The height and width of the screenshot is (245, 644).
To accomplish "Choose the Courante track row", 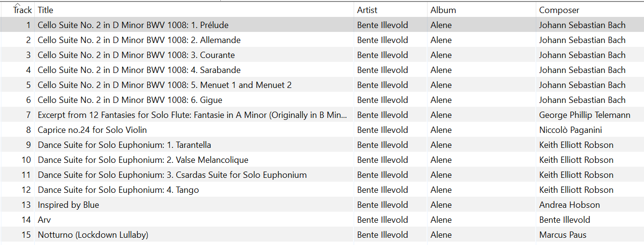I will click(136, 55).
